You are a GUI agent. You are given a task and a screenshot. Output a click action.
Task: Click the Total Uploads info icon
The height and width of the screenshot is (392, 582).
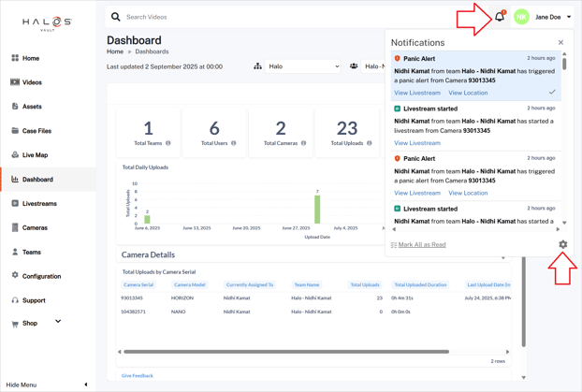tap(370, 143)
